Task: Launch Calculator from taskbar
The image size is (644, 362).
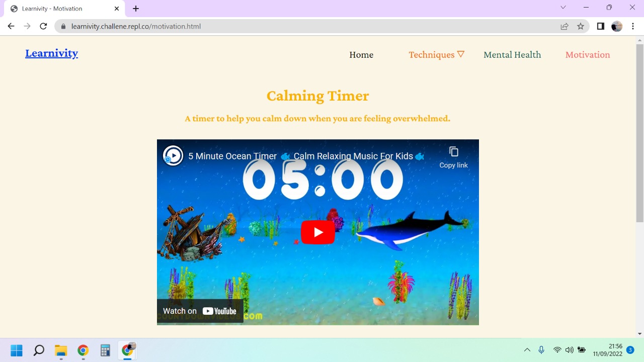Action: [x=105, y=350]
